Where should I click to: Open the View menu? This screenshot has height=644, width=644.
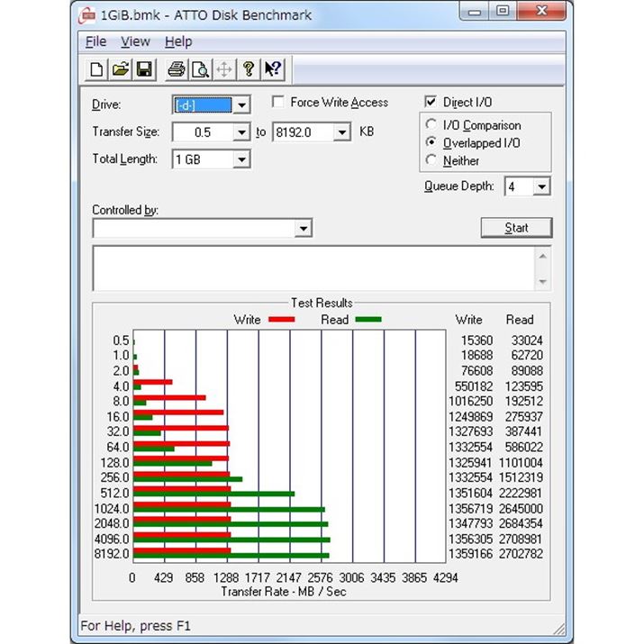coord(135,41)
